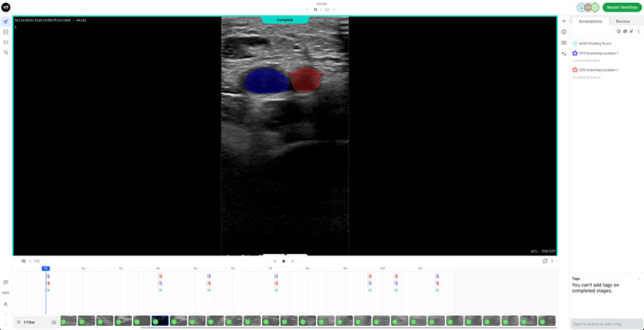Click the W/L 254/127 window level readout
Image resolution: width=644 pixels, height=330 pixels.
point(545,252)
